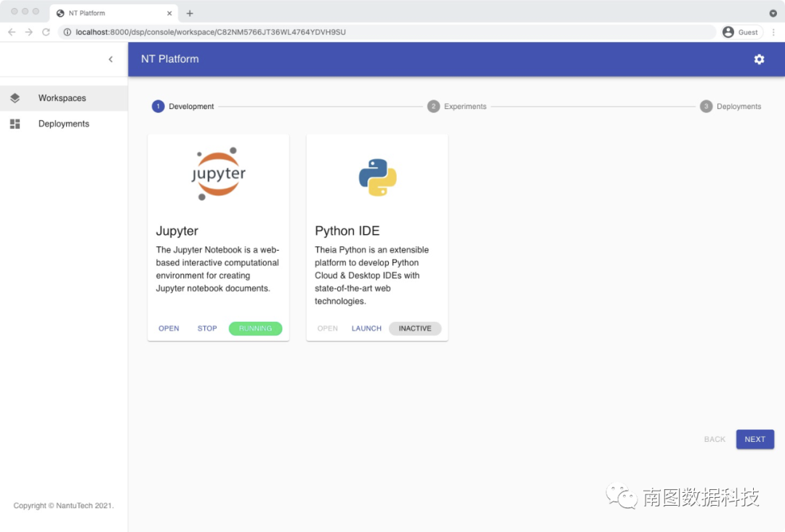785x532 pixels.
Task: Click the disabled OPEN button for Python IDE
Action: (327, 329)
